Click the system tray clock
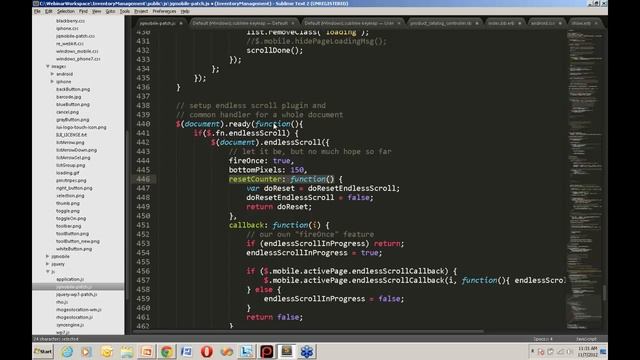The image size is (640, 360). [x=587, y=351]
